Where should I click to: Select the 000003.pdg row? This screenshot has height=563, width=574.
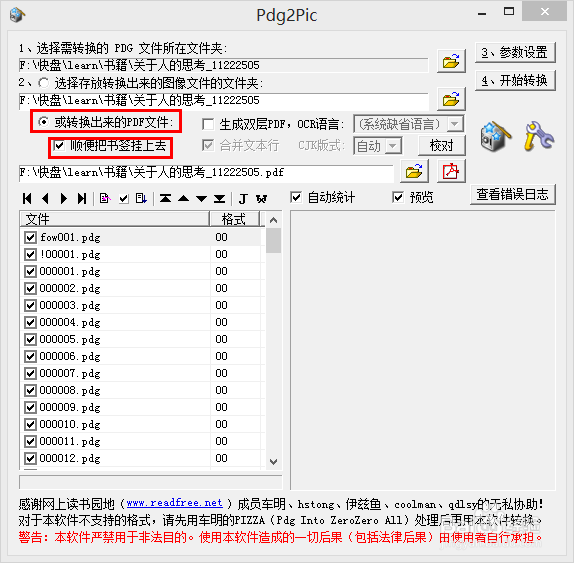point(143,305)
